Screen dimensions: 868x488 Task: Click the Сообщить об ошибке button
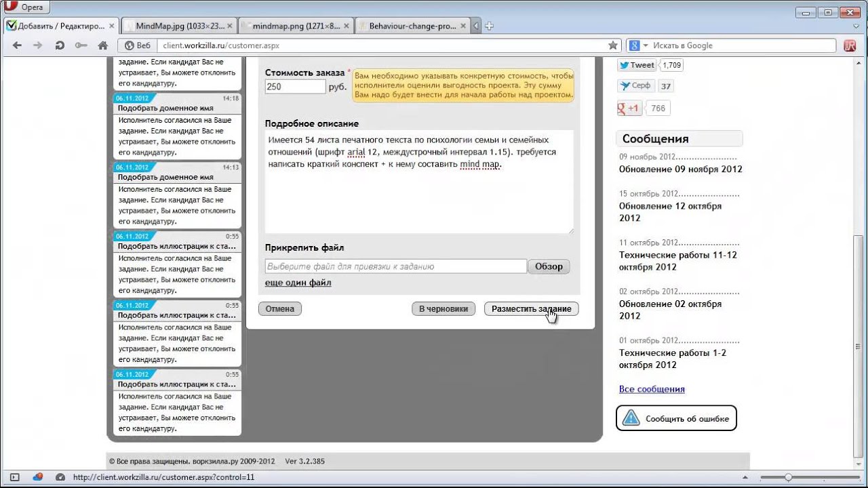point(676,418)
